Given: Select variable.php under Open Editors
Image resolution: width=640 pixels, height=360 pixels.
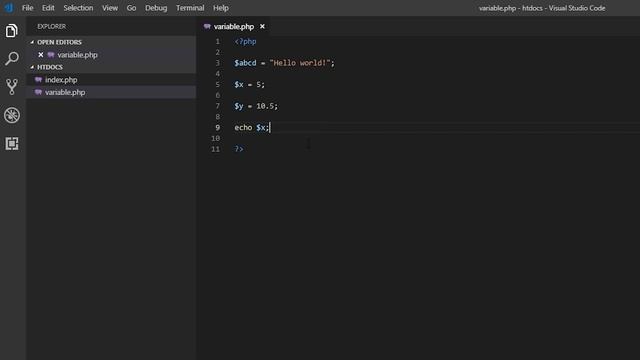Looking at the screenshot, I should (111, 55).
